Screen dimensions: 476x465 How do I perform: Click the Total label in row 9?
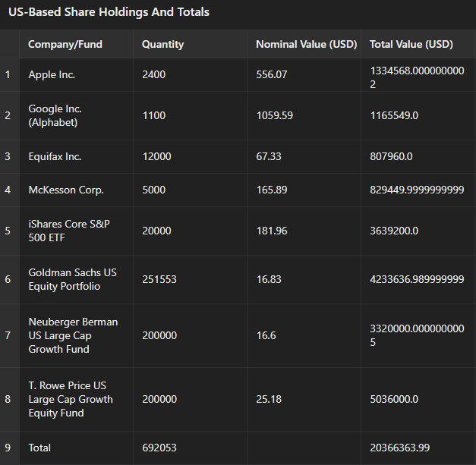tap(39, 448)
